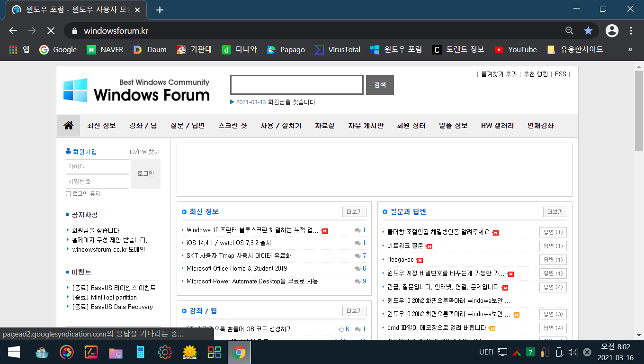Open the Microsoft Office Home & Student 2019 post
644x364 pixels.
coord(237,268)
